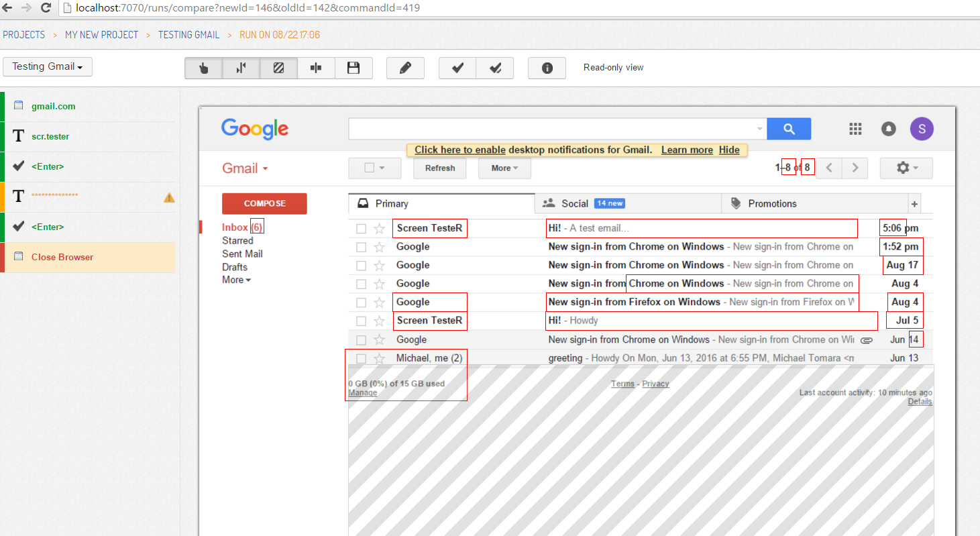The width and height of the screenshot is (980, 536).
Task: Toggle the flip comparison tool icon
Action: (241, 68)
